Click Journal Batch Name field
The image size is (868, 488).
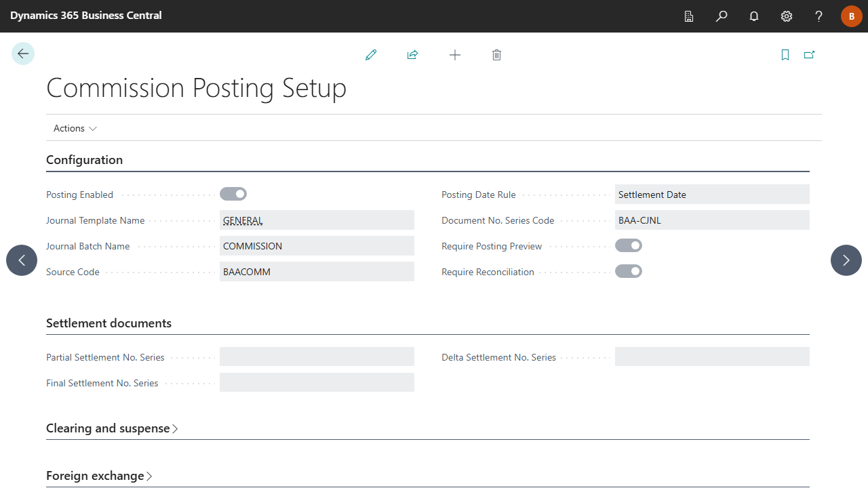coord(317,246)
